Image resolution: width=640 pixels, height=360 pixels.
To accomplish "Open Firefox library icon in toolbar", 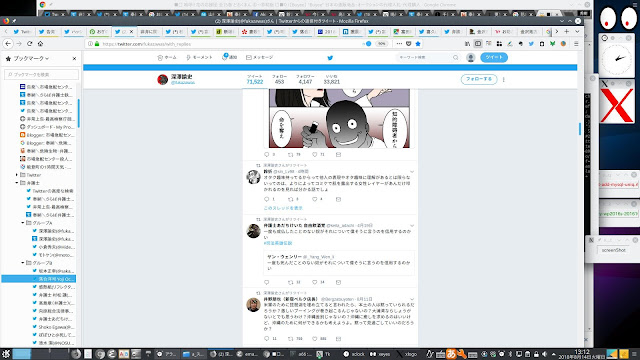I will (468, 44).
